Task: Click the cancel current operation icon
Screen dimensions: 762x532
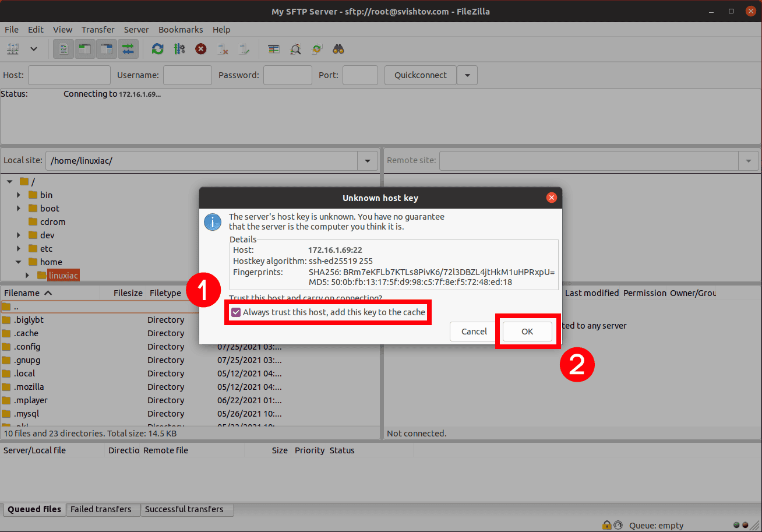Action: tap(200, 48)
